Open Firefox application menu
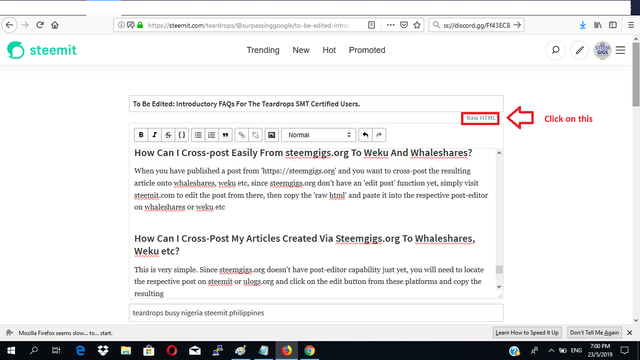 (x=631, y=25)
